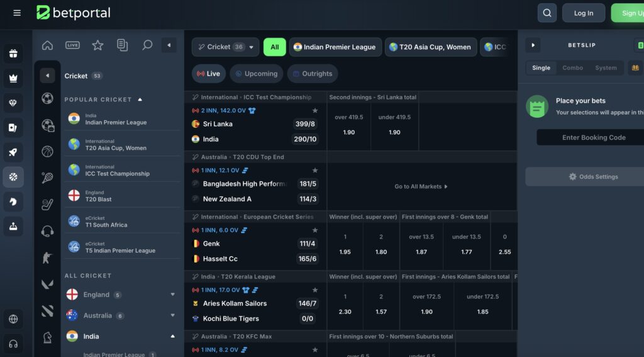Select the highlighted sports ball icon in left rail
The image size is (644, 357).
(13, 177)
